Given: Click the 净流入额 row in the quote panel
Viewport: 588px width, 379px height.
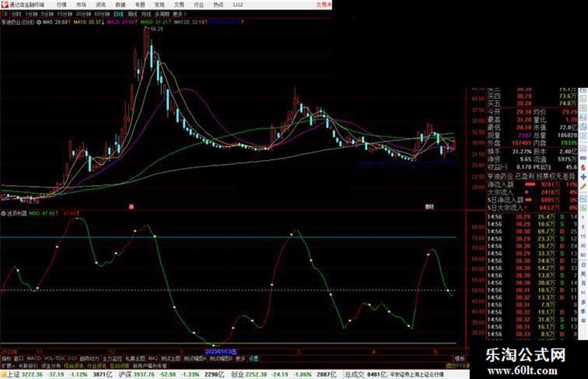Looking at the screenshot, I should click(x=532, y=185).
